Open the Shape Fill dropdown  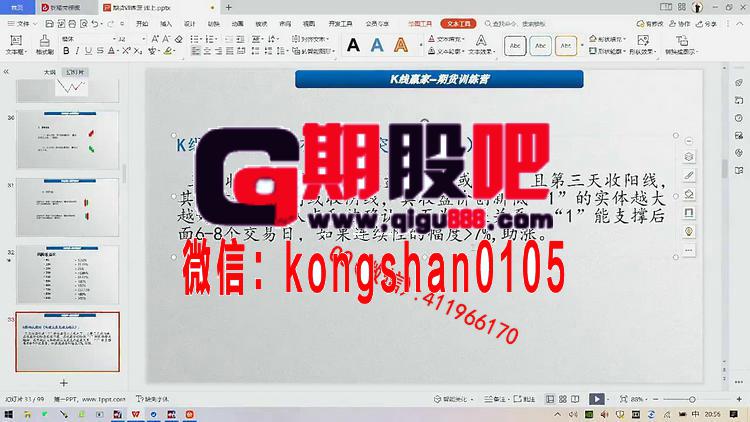(x=607, y=39)
